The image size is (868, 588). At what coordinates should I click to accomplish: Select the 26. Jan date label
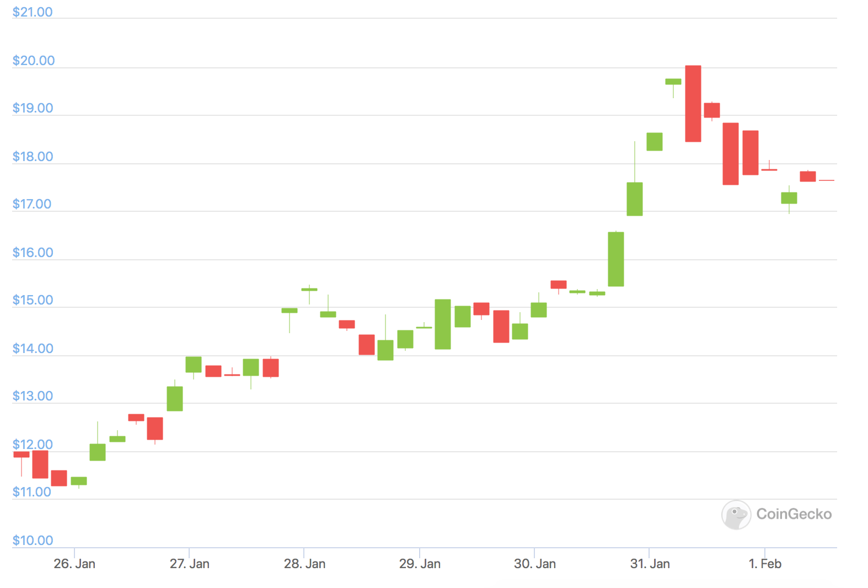coord(74,564)
